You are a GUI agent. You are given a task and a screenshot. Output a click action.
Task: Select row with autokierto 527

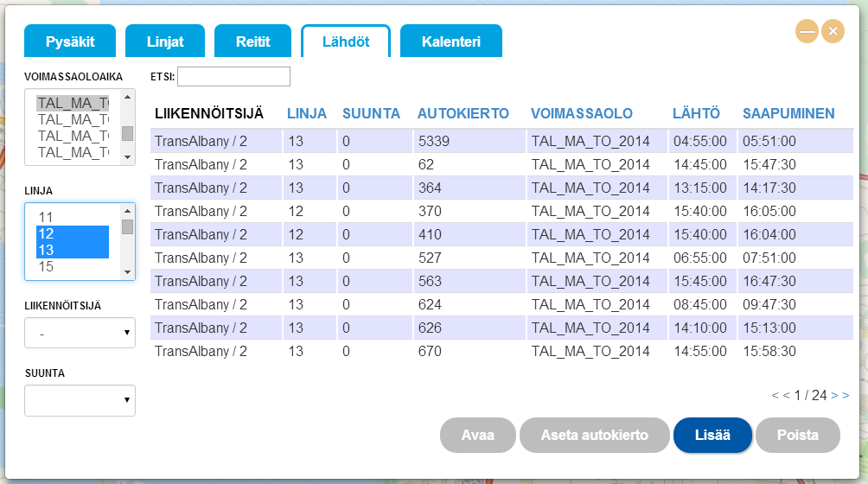501,258
